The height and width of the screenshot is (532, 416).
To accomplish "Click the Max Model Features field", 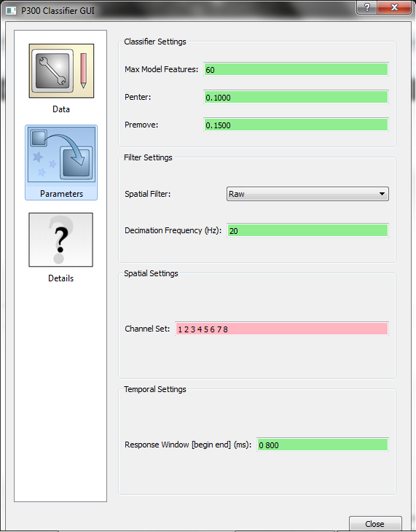I will click(x=296, y=69).
